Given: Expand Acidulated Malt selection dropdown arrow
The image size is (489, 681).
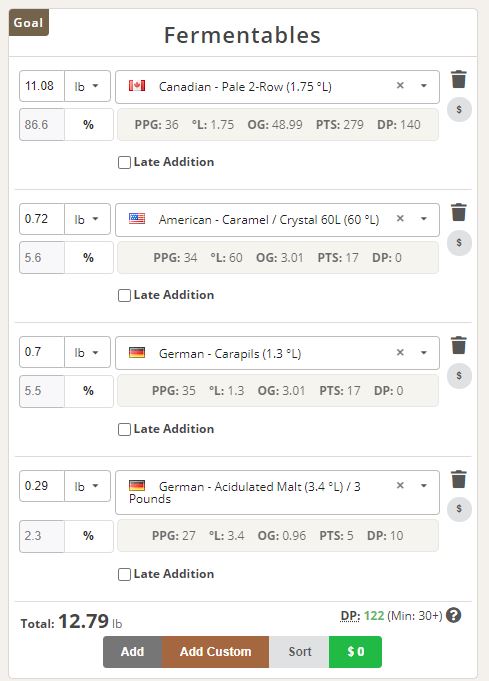Looking at the screenshot, I should pos(423,486).
